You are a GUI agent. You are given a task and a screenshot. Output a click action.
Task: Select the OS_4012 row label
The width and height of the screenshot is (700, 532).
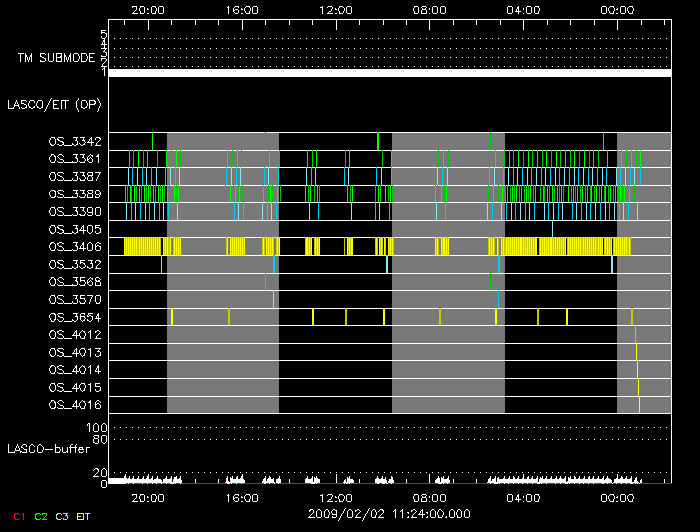75,335
